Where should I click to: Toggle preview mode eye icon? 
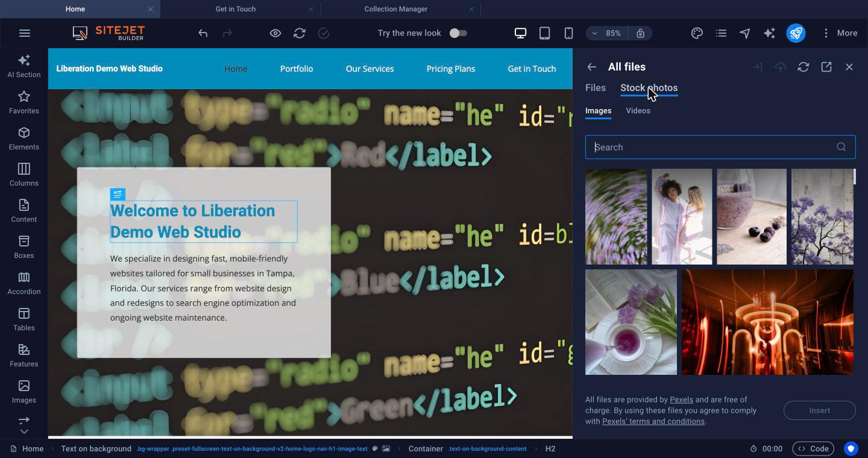point(275,33)
